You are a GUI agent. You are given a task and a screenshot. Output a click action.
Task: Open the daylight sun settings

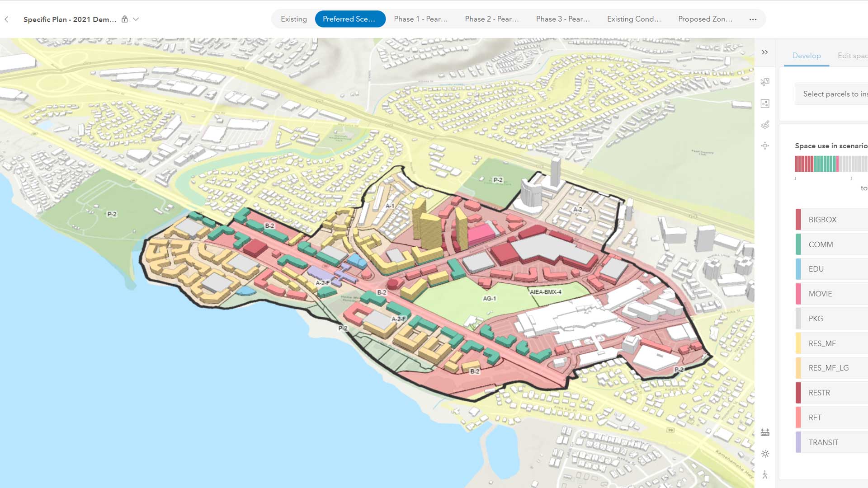[x=765, y=454]
